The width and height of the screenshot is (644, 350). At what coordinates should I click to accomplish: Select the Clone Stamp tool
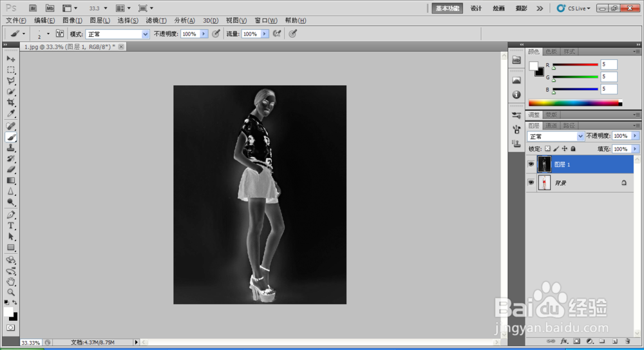tap(11, 148)
